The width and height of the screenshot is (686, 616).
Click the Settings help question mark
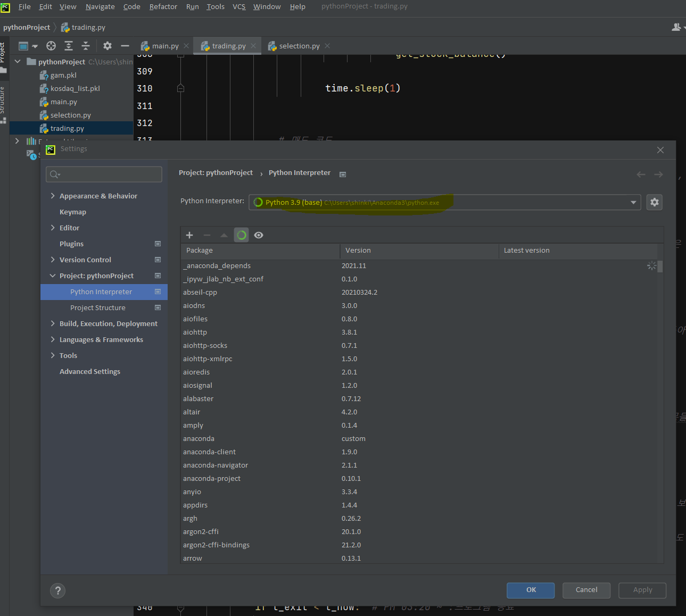(58, 590)
